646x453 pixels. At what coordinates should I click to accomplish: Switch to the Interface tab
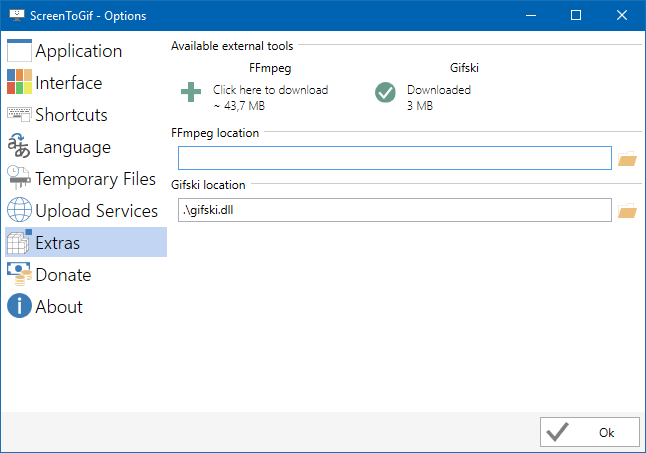click(x=86, y=82)
